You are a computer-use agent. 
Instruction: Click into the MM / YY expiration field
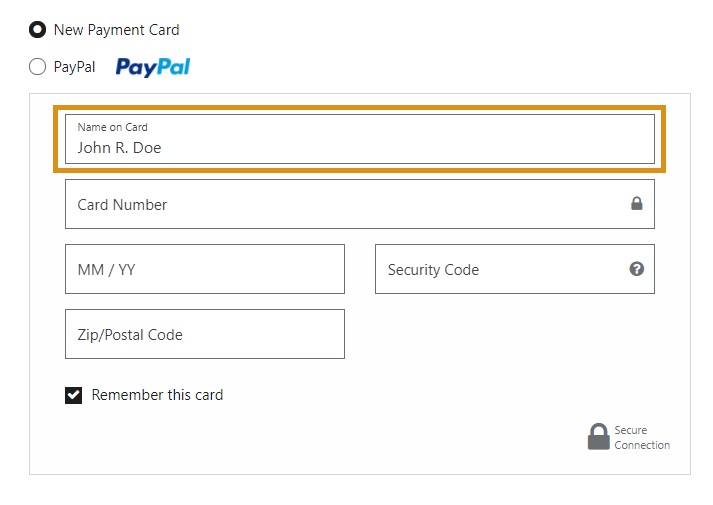click(x=204, y=269)
